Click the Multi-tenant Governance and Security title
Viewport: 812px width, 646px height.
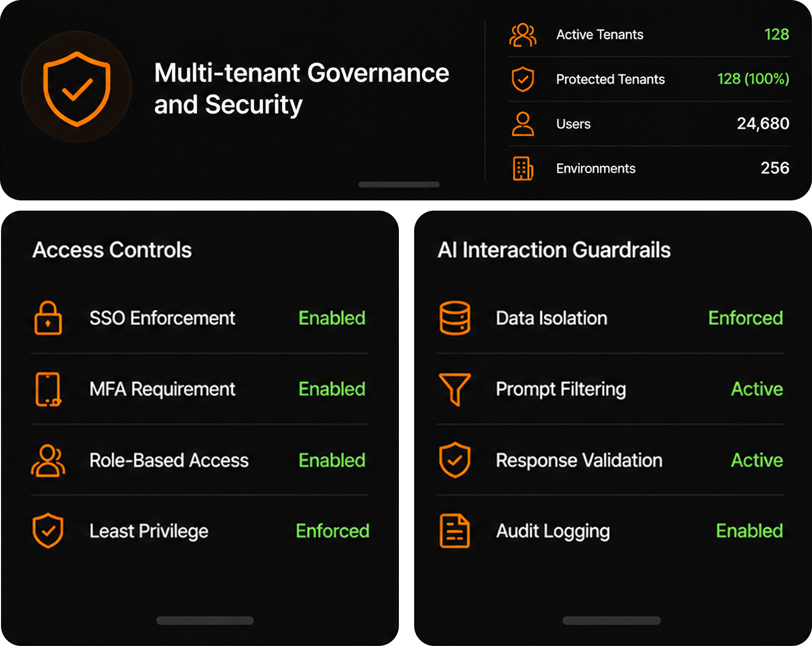pyautogui.click(x=302, y=89)
